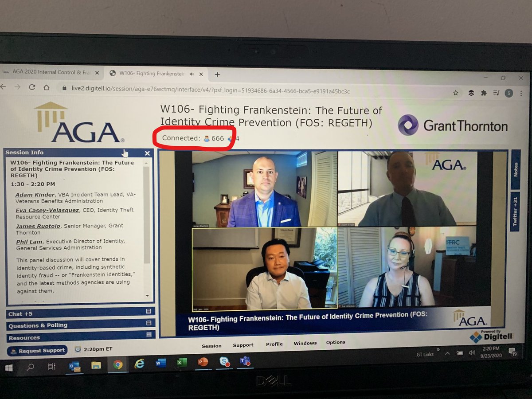532x399 pixels.
Task: Expand the GT Links toolbar chevron
Action: tap(438, 350)
